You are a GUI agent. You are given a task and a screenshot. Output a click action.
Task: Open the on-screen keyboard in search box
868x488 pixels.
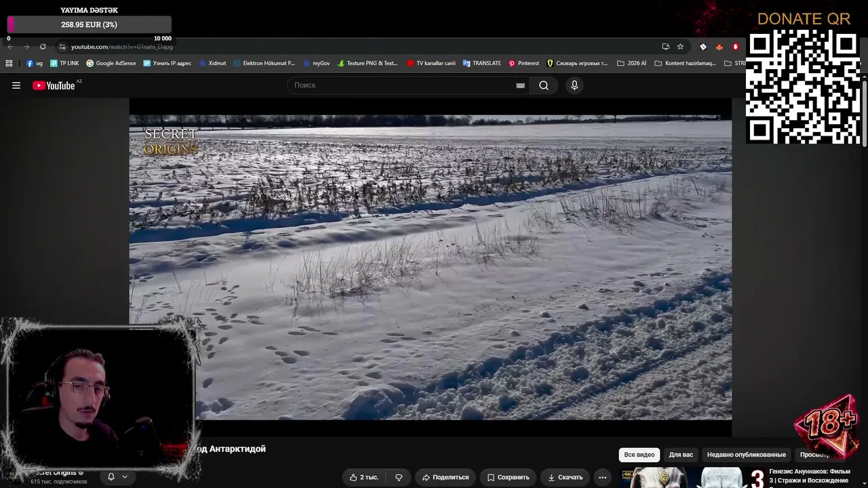point(520,85)
